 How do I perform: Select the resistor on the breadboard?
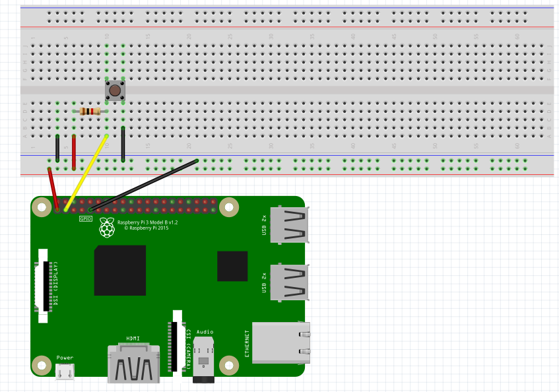[90, 112]
